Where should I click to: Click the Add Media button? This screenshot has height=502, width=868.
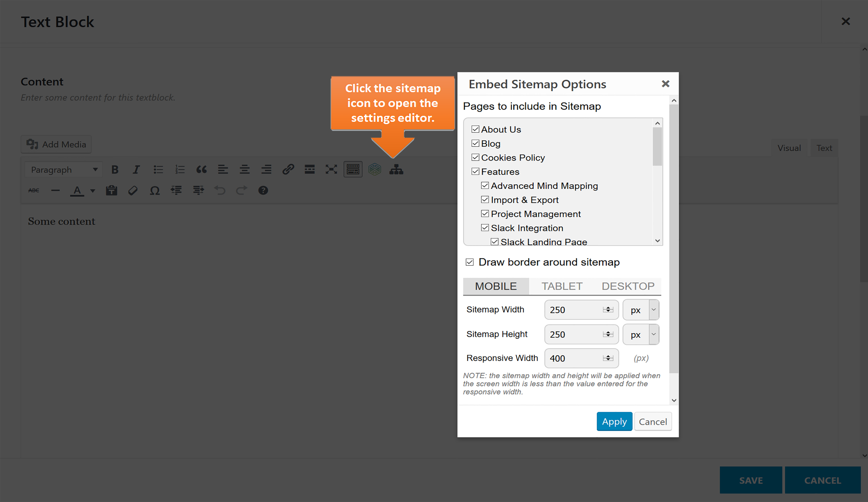click(56, 144)
